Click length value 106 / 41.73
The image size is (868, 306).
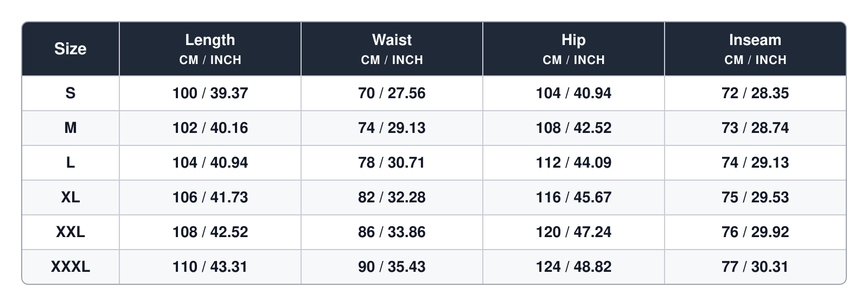(210, 197)
